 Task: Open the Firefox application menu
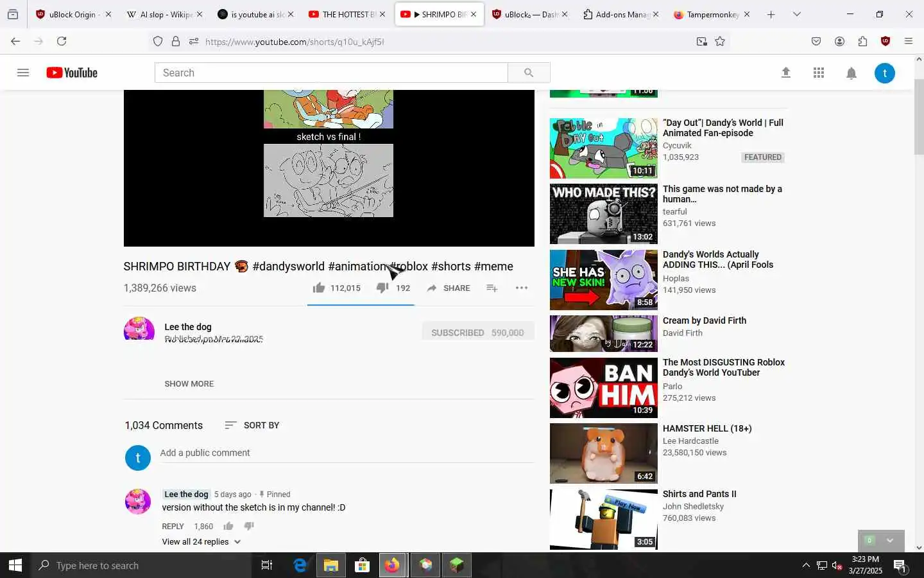click(x=909, y=41)
